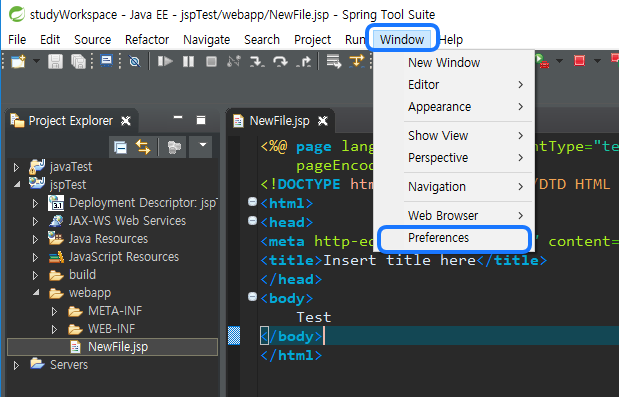
Task: Expand the Appearance submenu
Action: 454,107
